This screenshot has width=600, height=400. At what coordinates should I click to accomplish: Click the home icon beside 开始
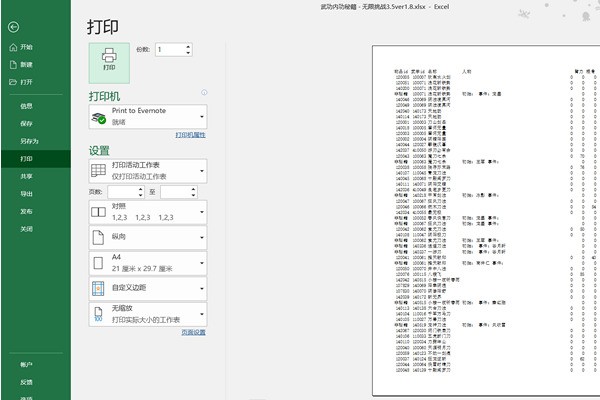13,47
